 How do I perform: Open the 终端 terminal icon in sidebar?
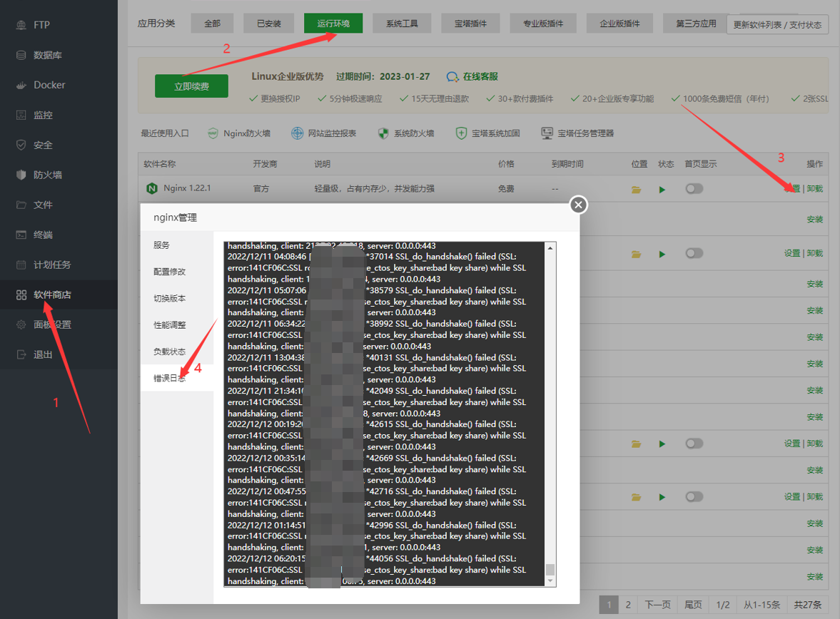pos(21,235)
